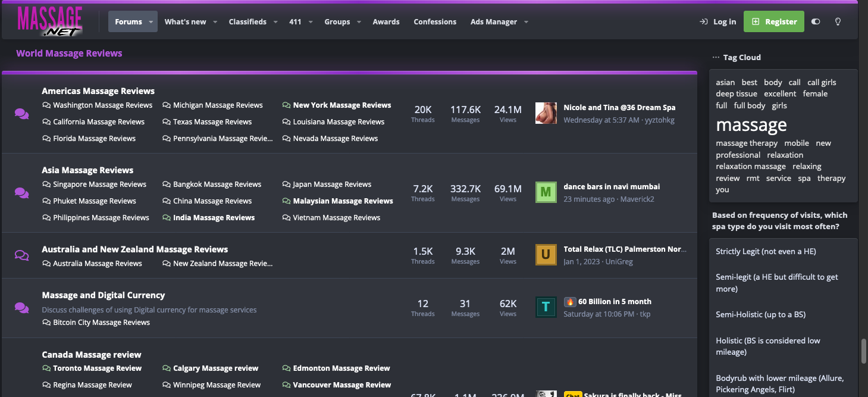Click Massage and Digital Currency bubble icon
The width and height of the screenshot is (868, 397).
click(x=22, y=308)
